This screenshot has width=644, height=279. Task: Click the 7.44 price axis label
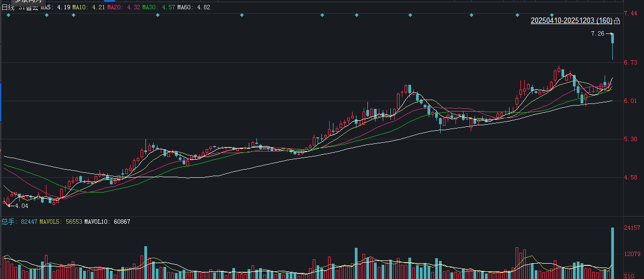(x=630, y=13)
